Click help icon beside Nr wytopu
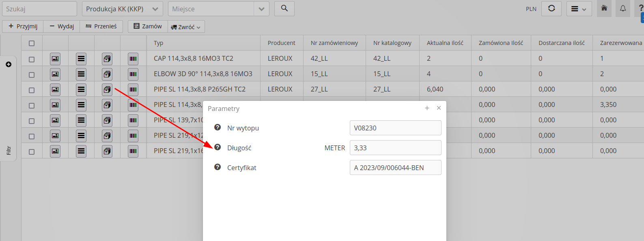This screenshot has width=644, height=241. [x=218, y=128]
